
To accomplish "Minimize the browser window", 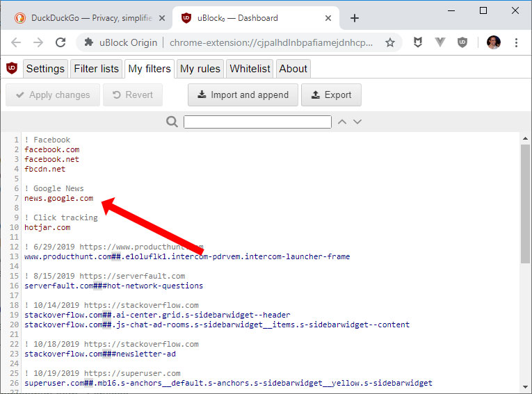I will (x=451, y=11).
